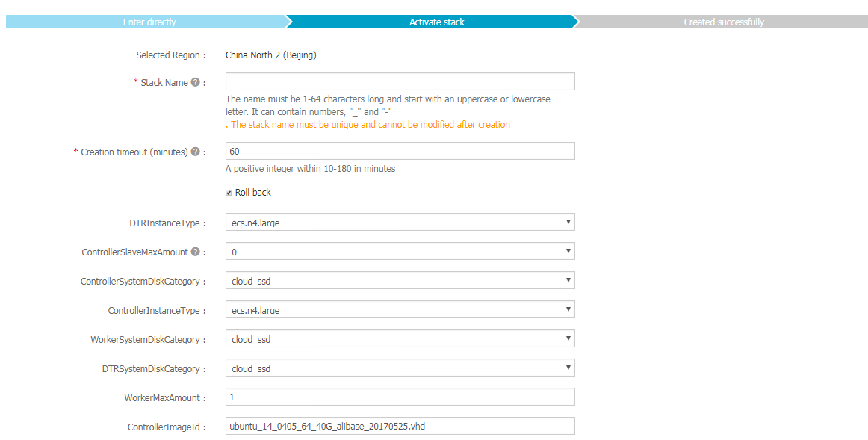Select the ControllerInstanceType combo box
868x440 pixels.
coord(400,310)
